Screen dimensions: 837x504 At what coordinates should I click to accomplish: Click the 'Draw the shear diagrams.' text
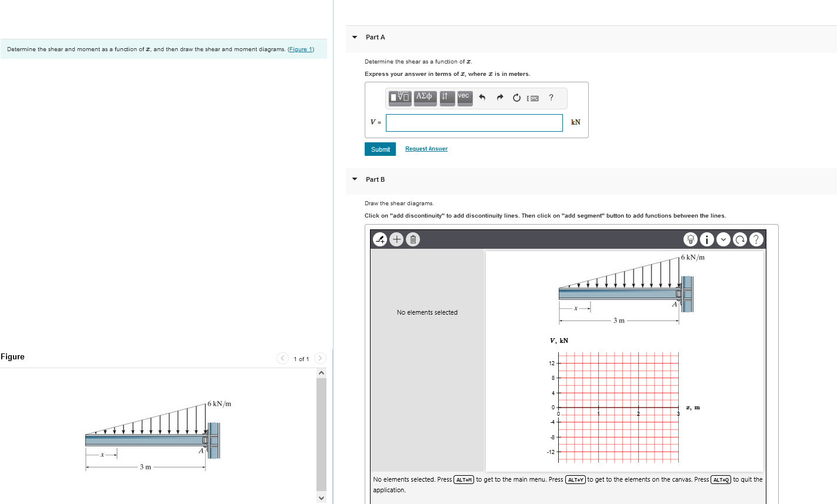pos(399,203)
